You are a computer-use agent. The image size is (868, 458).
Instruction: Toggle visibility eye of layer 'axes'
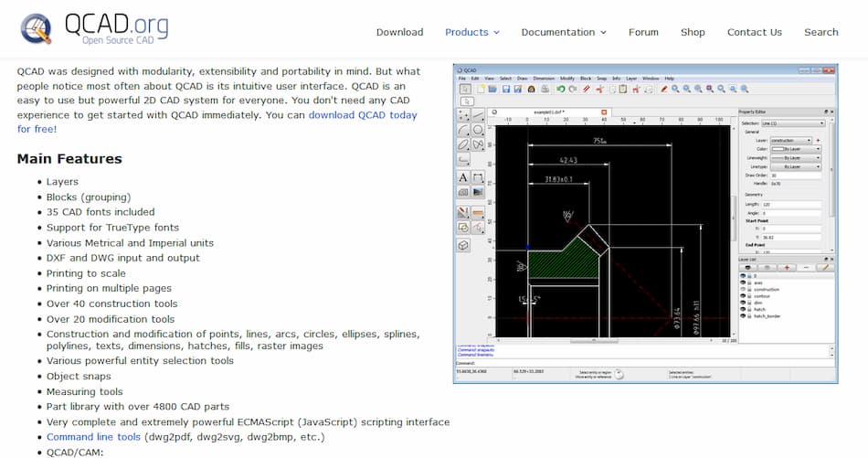(x=743, y=282)
